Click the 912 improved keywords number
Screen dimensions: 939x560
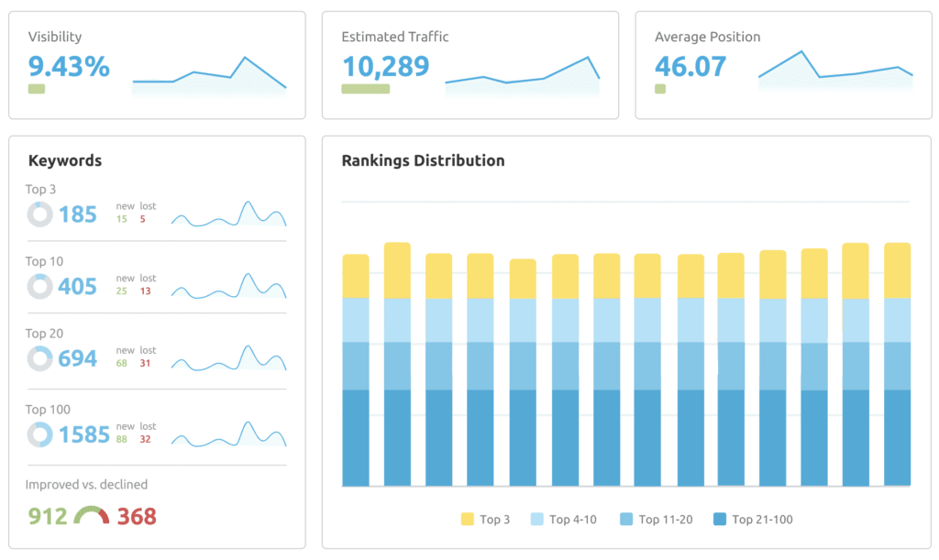[x=48, y=516]
